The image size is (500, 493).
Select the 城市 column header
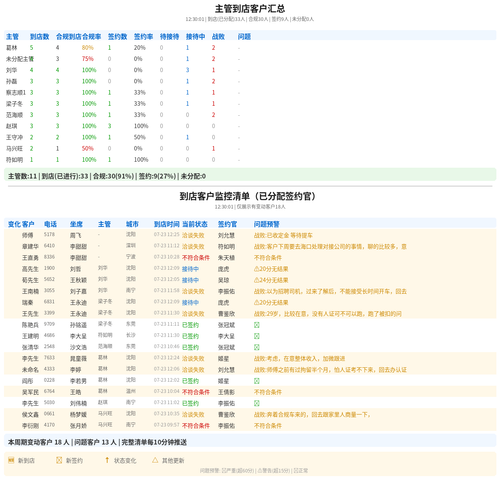click(x=132, y=224)
